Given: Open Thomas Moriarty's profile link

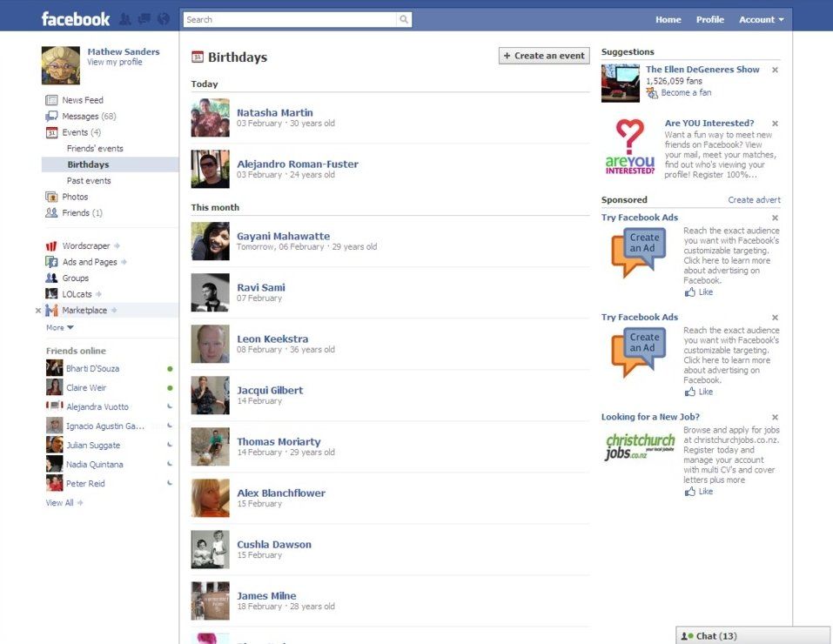Looking at the screenshot, I should pyautogui.click(x=279, y=441).
